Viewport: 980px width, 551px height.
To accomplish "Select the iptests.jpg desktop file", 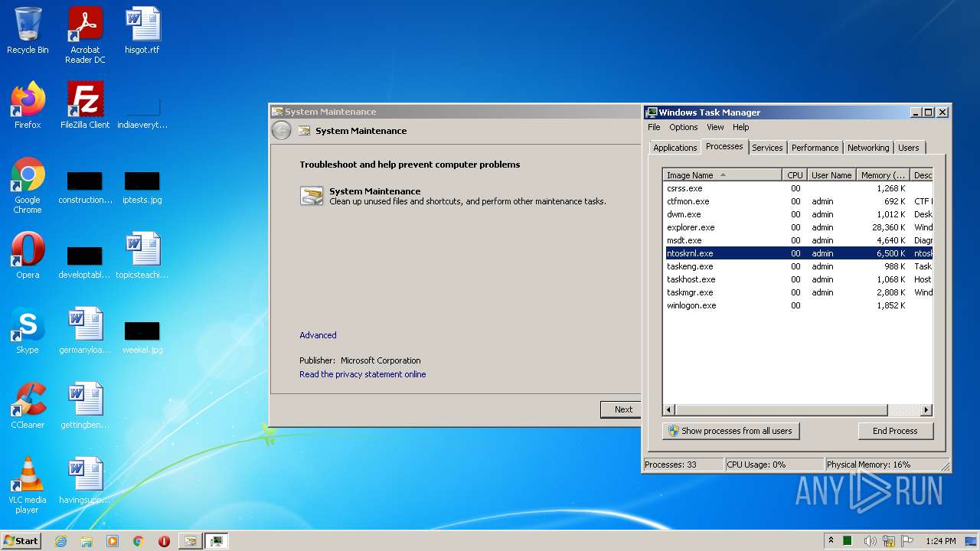I will (x=142, y=187).
